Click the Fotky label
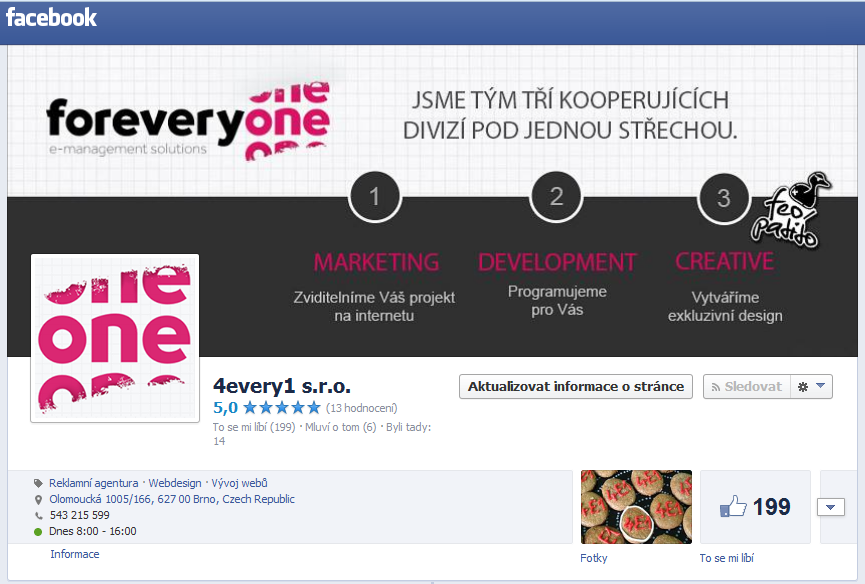865x584 pixels. pos(594,558)
